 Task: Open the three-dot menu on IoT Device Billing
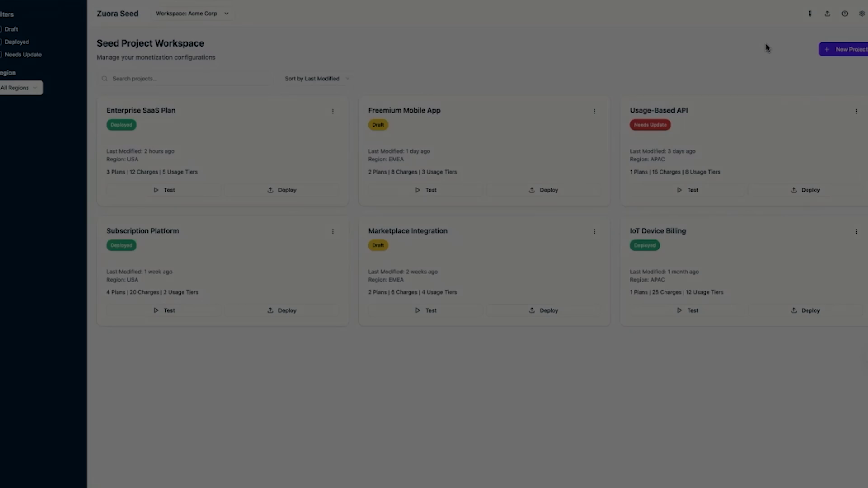coord(856,231)
